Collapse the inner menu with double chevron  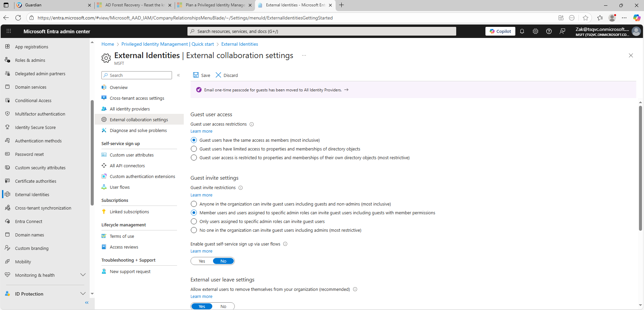click(x=178, y=75)
